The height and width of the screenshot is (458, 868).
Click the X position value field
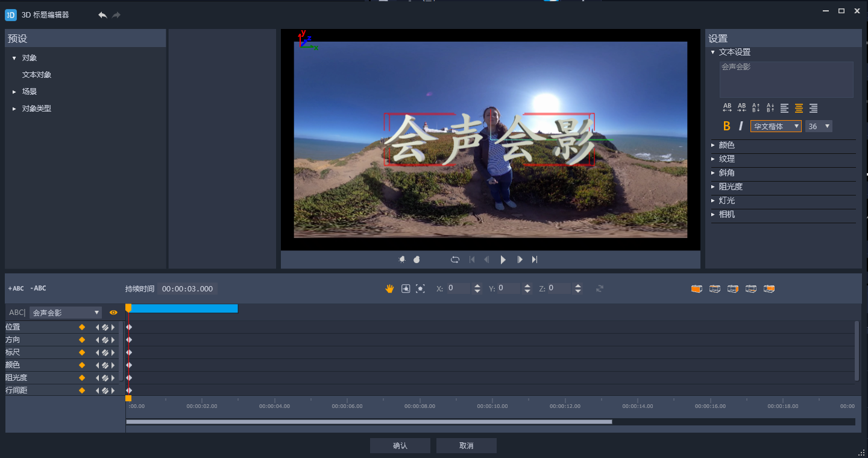coord(458,288)
